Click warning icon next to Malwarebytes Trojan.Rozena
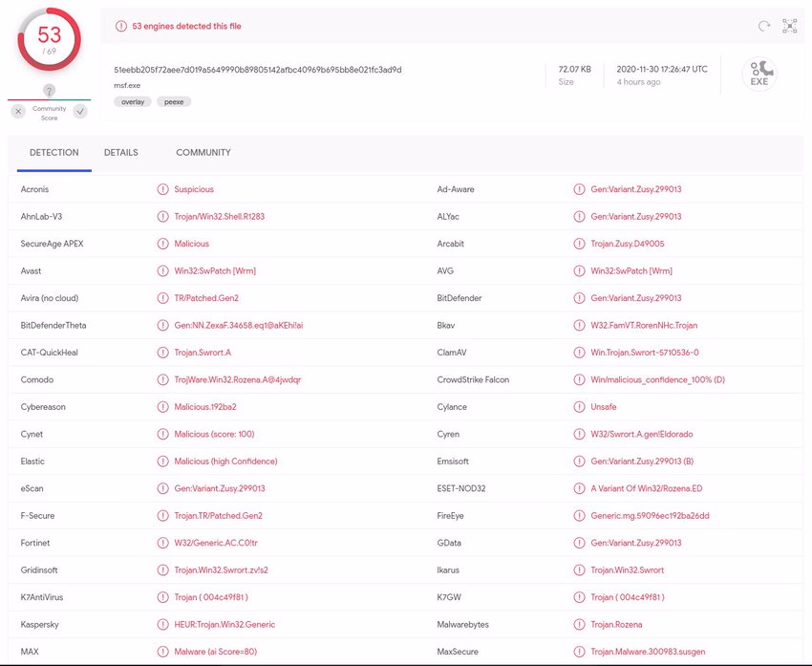Screen dimensions: 812x666 tap(579, 625)
